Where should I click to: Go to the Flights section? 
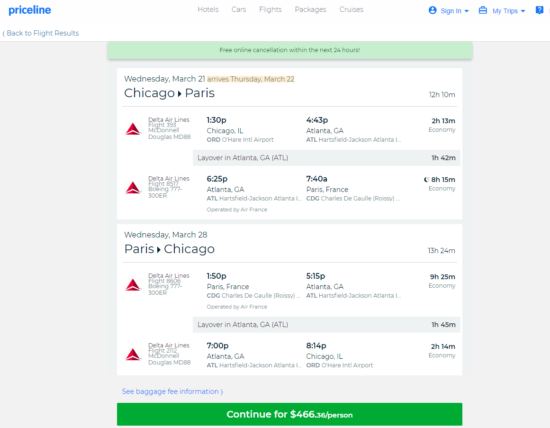[270, 9]
